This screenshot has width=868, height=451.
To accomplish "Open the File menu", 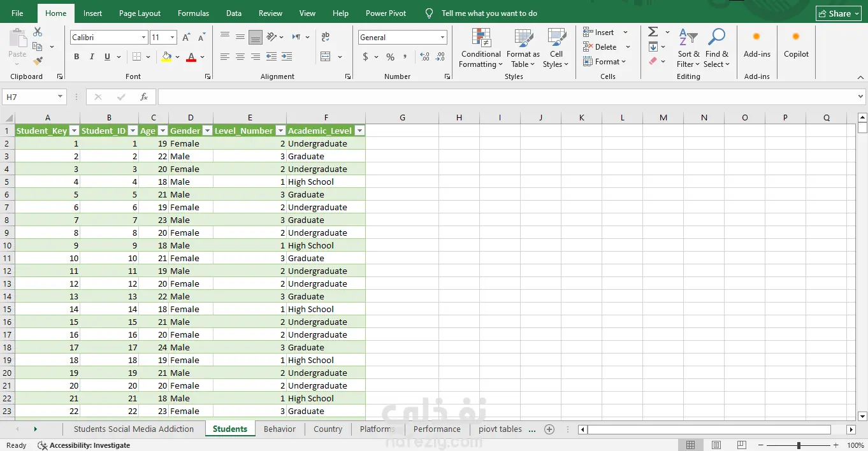I will (x=17, y=13).
